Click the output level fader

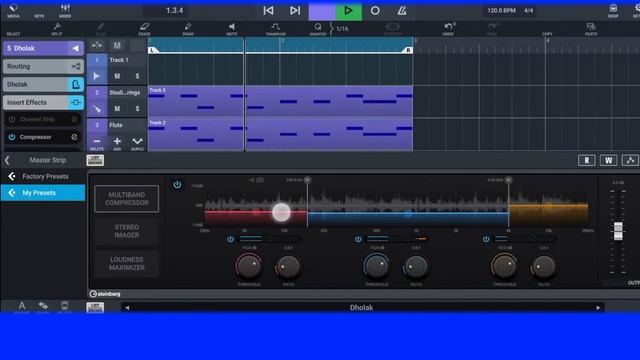click(x=618, y=231)
